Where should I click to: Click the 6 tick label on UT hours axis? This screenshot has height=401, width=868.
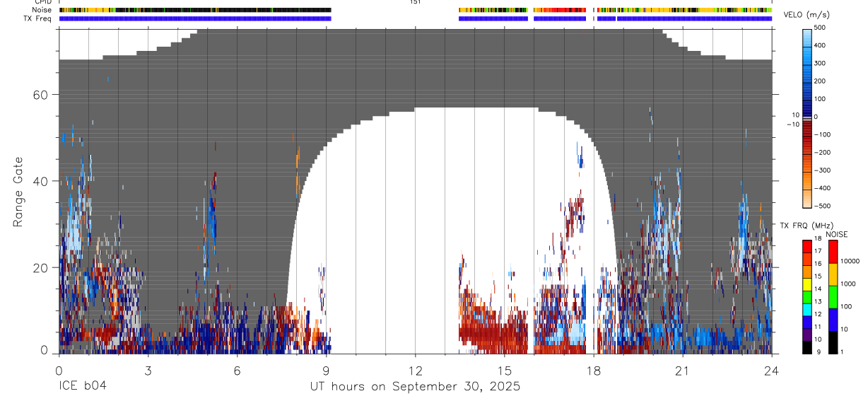pos(237,370)
